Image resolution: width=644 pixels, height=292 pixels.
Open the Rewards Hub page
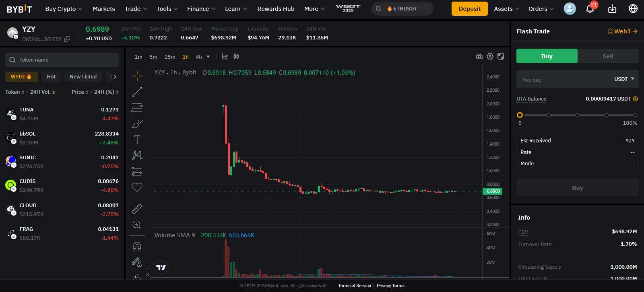[x=276, y=9]
